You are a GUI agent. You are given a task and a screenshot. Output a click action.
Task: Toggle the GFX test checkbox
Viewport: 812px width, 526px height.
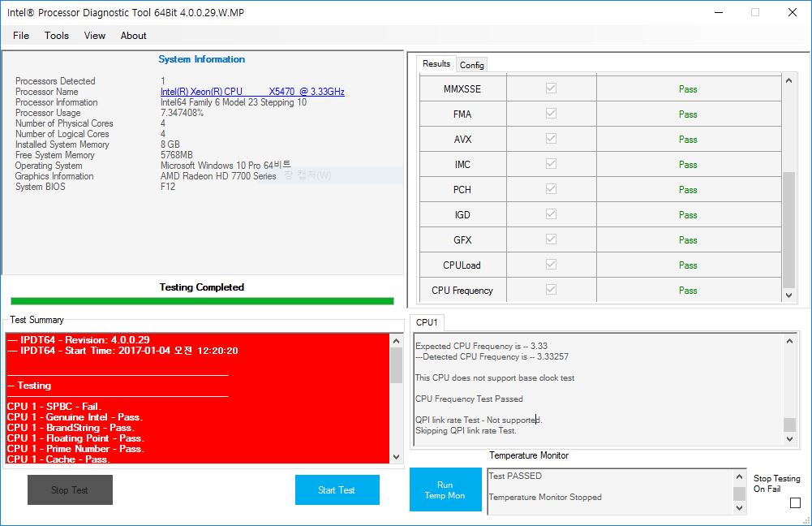coord(551,239)
